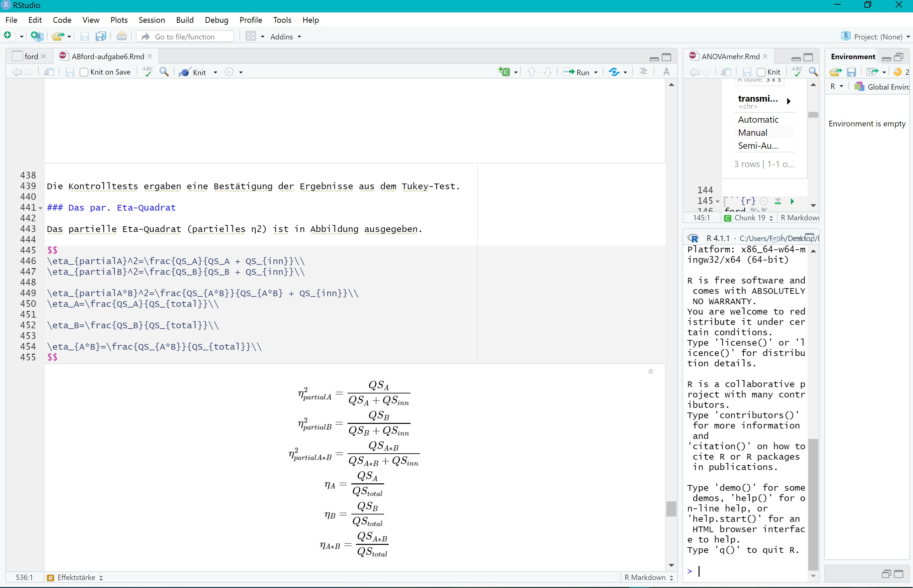Image resolution: width=913 pixels, height=588 pixels.
Task: Show next tibble columns arrow beside transmi…
Action: pos(789,101)
